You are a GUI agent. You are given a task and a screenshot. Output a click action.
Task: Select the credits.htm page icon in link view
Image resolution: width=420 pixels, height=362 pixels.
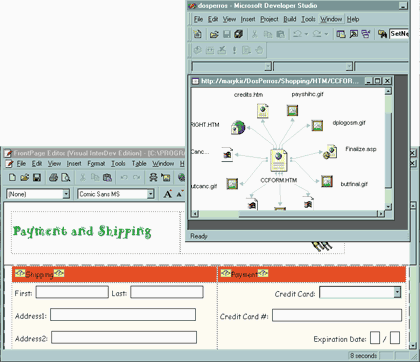pyautogui.click(x=263, y=111)
